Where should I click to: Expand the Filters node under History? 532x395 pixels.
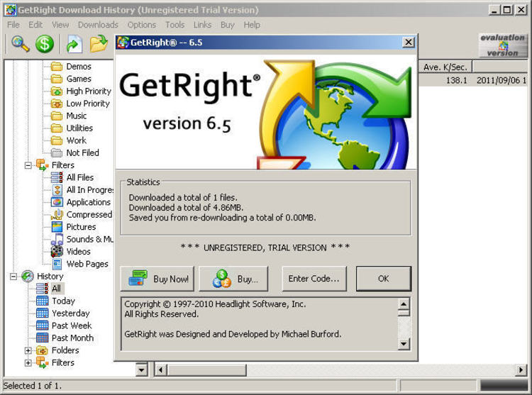28,363
